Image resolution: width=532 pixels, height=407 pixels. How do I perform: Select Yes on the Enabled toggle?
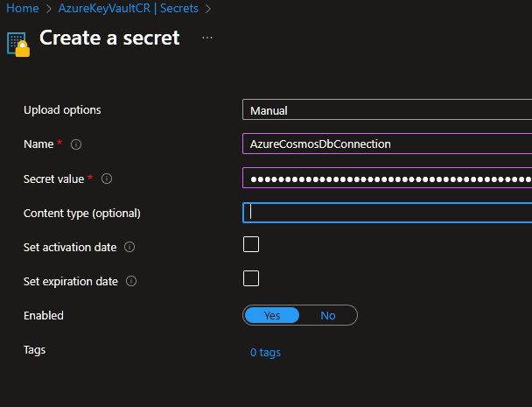272,315
